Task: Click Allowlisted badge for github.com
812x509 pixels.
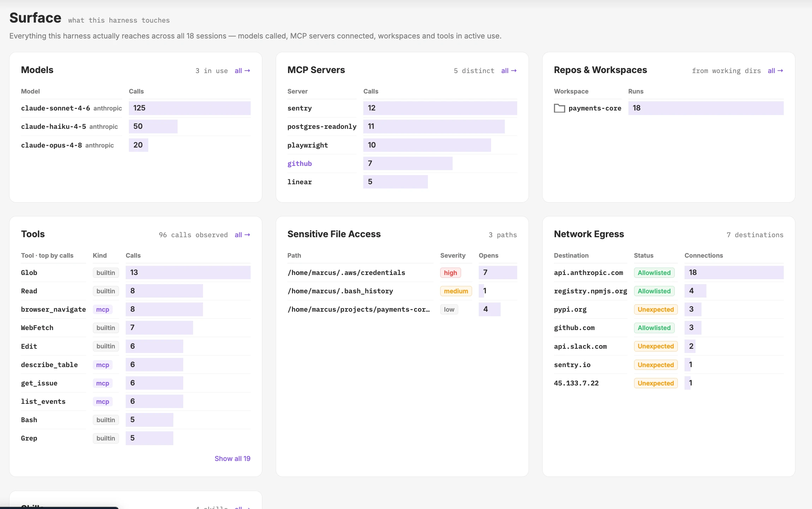Action: click(x=654, y=328)
